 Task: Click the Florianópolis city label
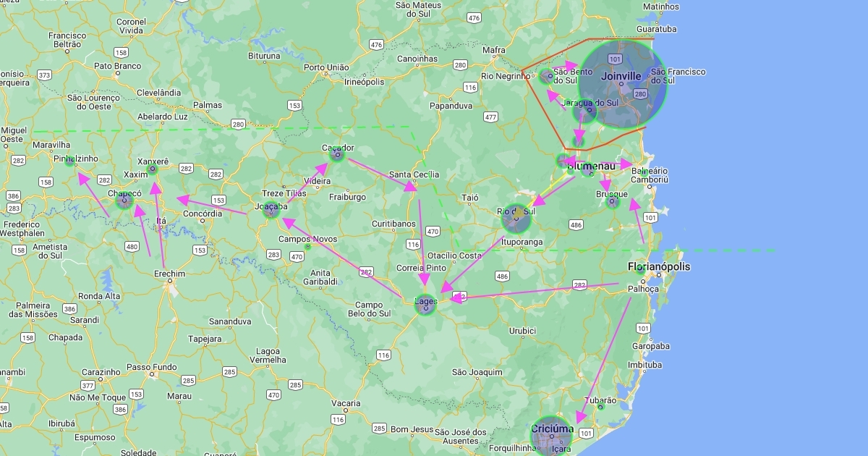tap(658, 267)
